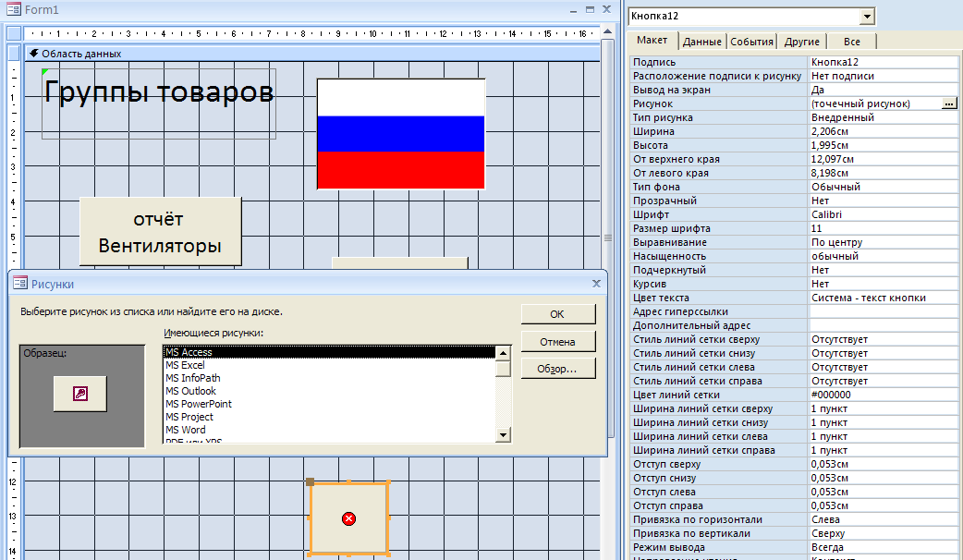Switch to the События tab
This screenshot has height=560, width=963.
[751, 42]
